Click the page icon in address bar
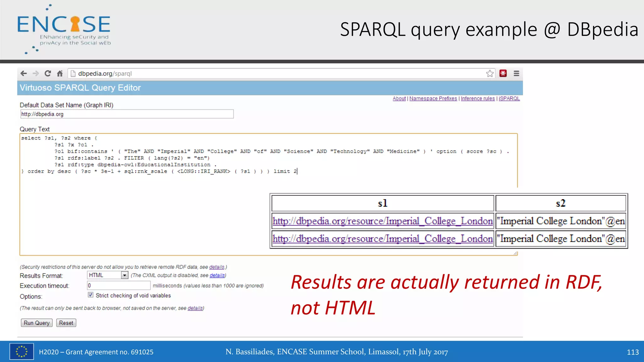 [73, 74]
